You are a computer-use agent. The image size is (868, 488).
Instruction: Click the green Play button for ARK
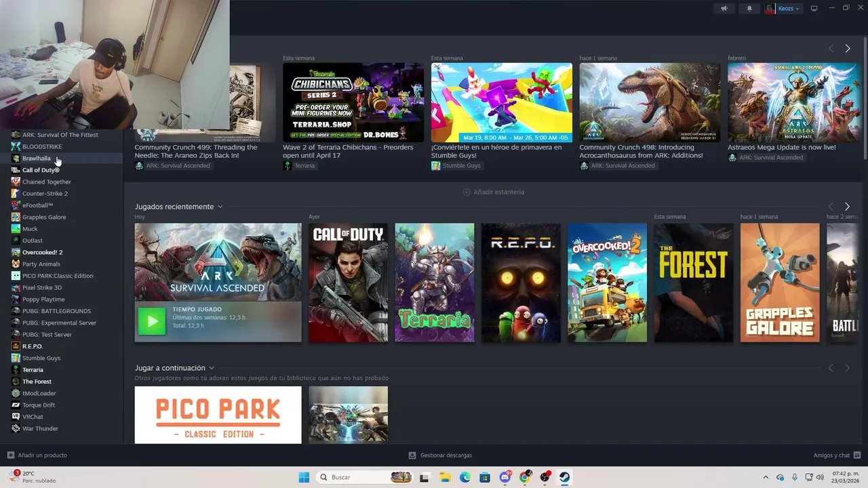pos(152,321)
